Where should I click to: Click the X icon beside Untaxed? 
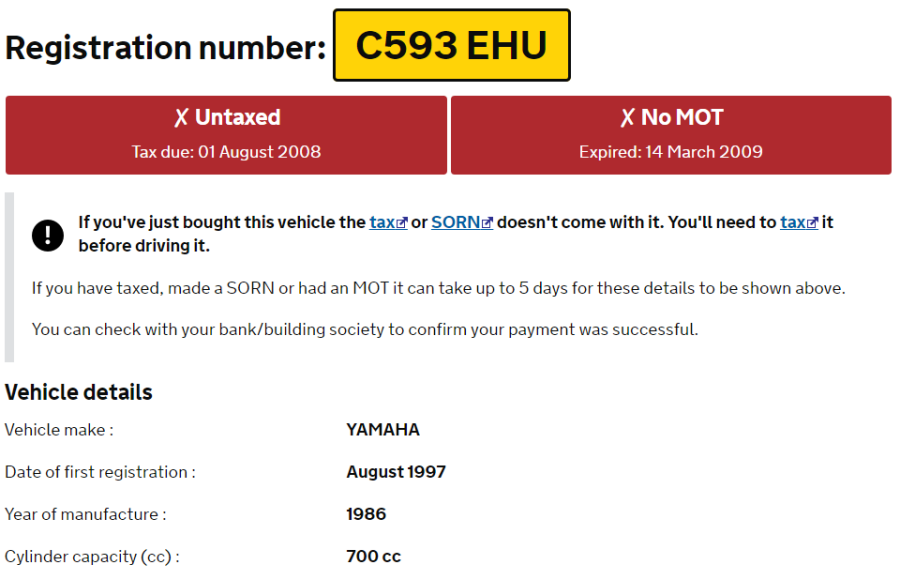coord(181,118)
